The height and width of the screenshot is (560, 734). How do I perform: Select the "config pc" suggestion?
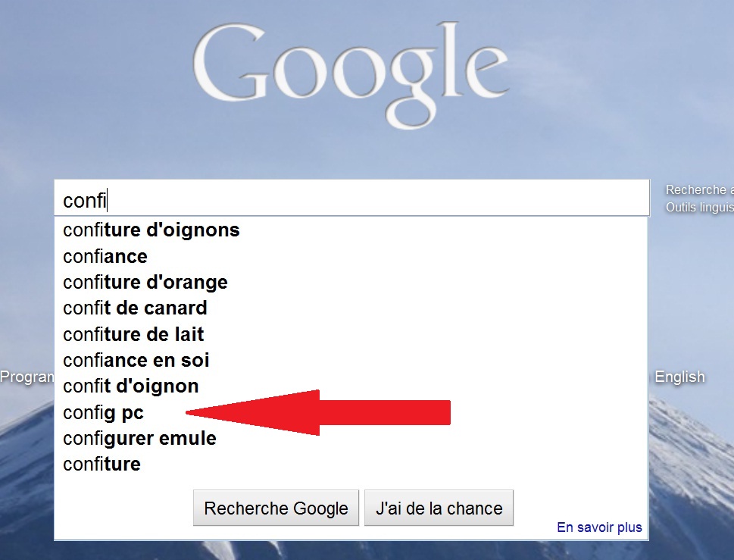pos(103,412)
